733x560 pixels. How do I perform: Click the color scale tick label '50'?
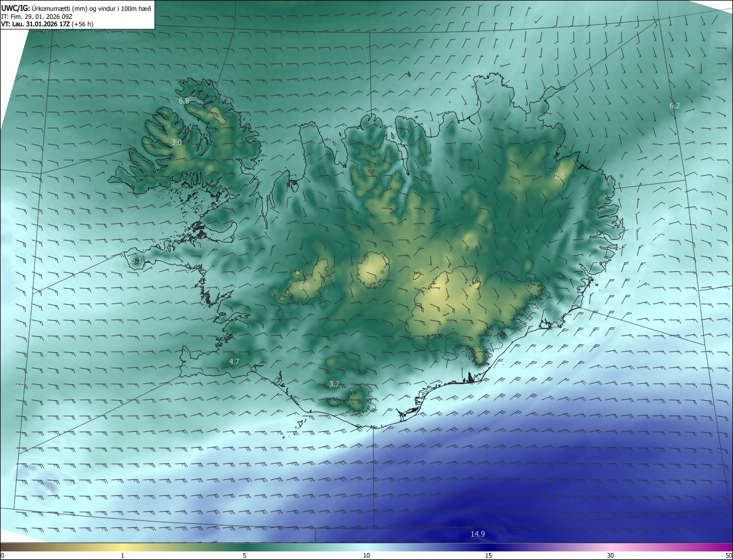(728, 555)
